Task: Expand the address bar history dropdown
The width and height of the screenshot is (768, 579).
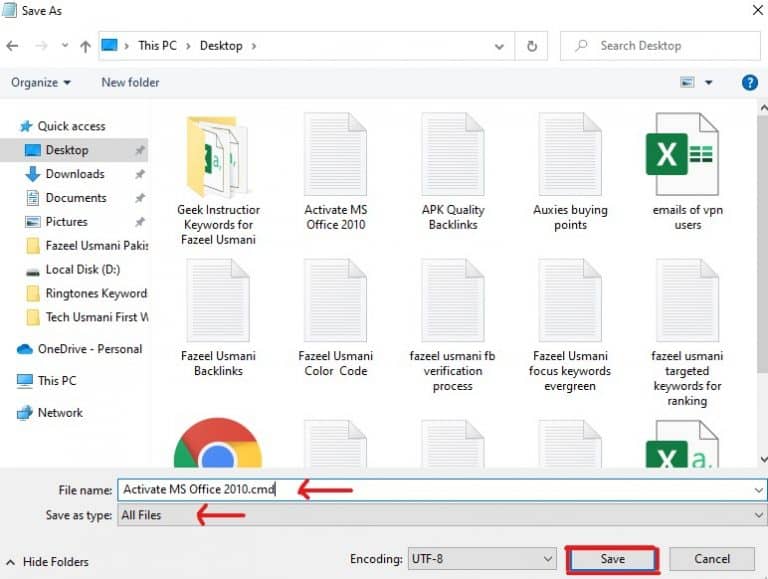Action: tap(499, 46)
